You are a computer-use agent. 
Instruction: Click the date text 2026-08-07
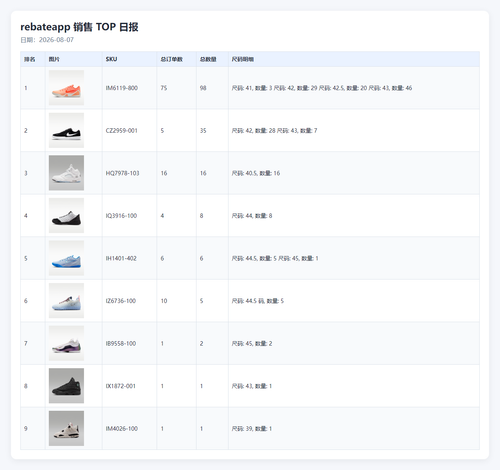[56, 40]
